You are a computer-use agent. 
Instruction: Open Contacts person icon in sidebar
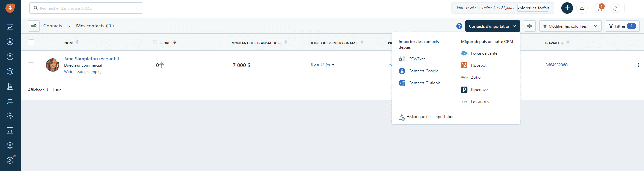click(x=10, y=42)
